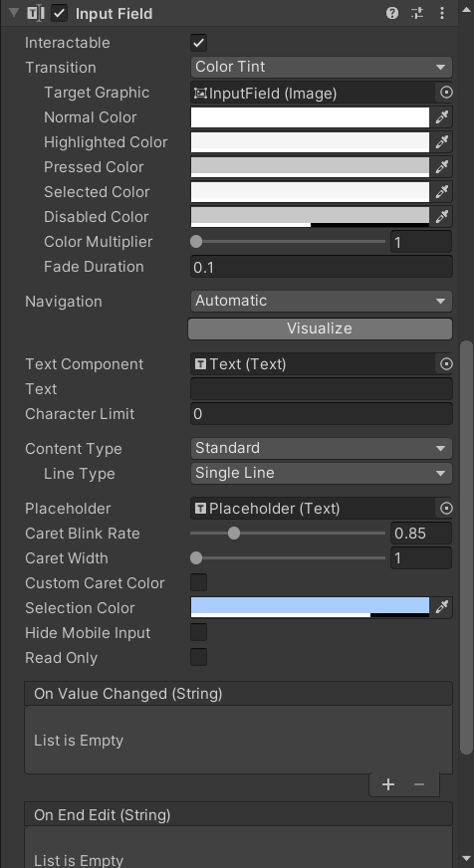This screenshot has height=868, width=474.
Task: Enable the Custom Caret Color checkbox
Action: (199, 582)
